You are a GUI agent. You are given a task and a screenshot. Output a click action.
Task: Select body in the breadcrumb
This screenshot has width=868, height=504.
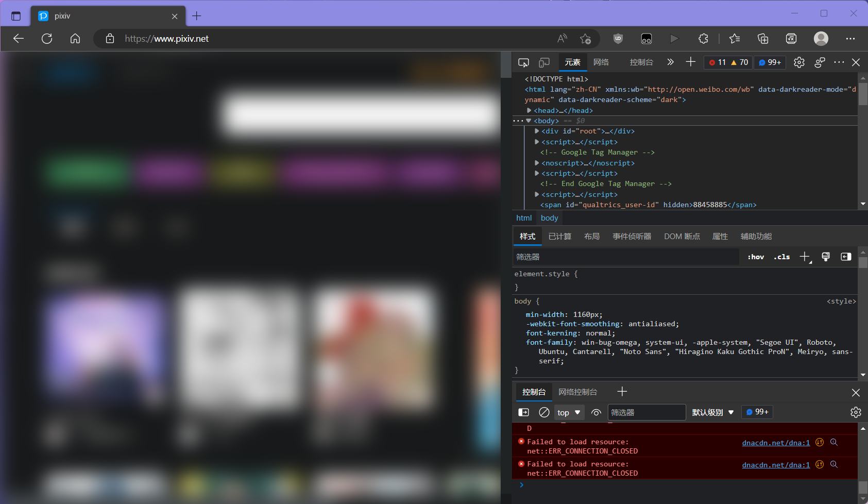tap(550, 218)
